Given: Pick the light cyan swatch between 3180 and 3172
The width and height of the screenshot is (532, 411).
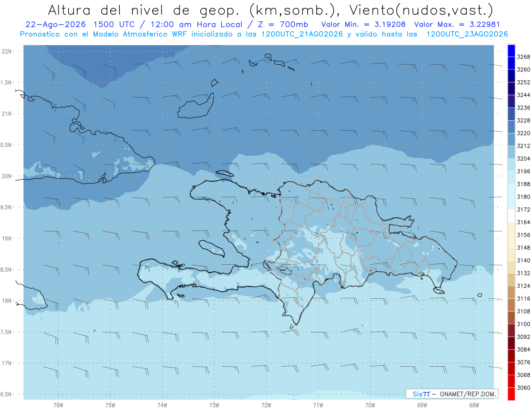Looking at the screenshot, I should [x=511, y=203].
